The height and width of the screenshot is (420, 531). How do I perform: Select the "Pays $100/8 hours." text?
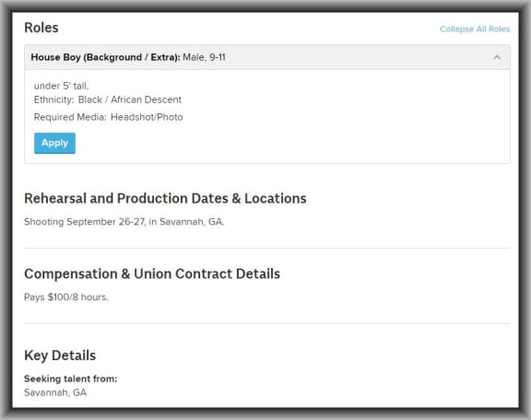(x=66, y=297)
